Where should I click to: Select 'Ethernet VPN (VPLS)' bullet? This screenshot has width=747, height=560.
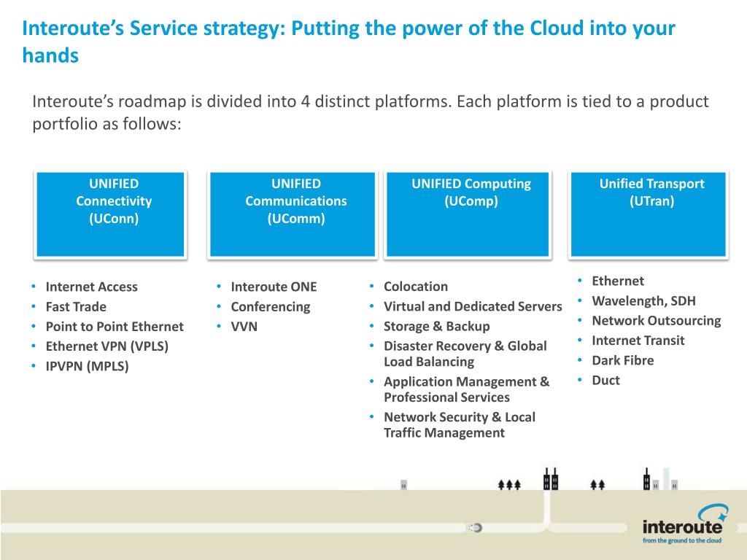click(x=107, y=346)
